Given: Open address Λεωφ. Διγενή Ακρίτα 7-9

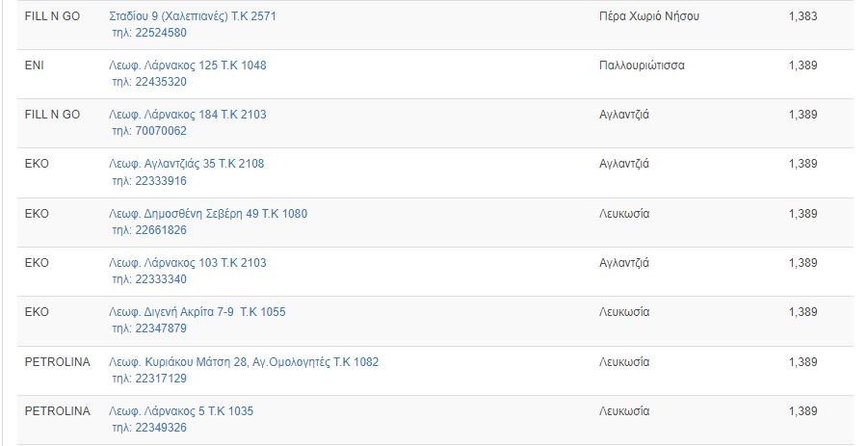Looking at the screenshot, I should coord(197,312).
